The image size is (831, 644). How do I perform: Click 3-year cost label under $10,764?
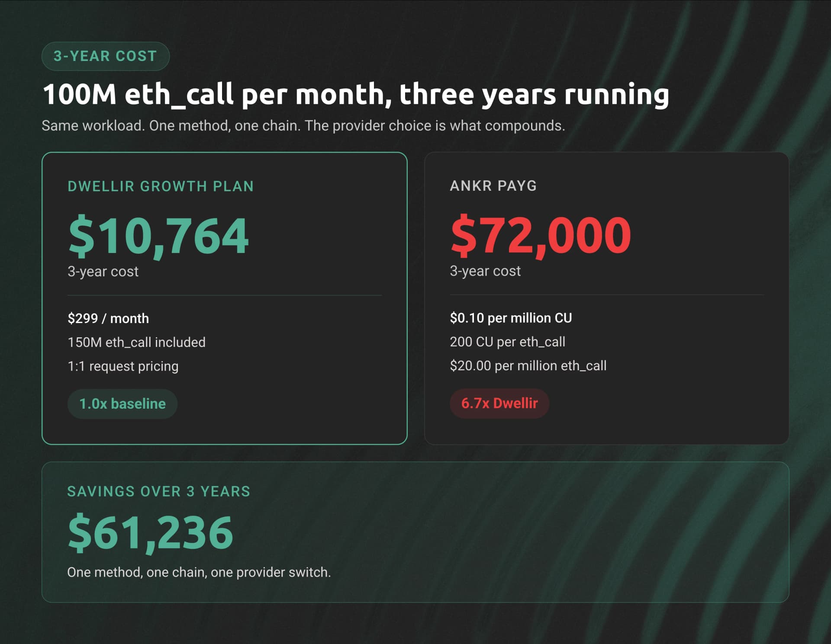tap(103, 272)
